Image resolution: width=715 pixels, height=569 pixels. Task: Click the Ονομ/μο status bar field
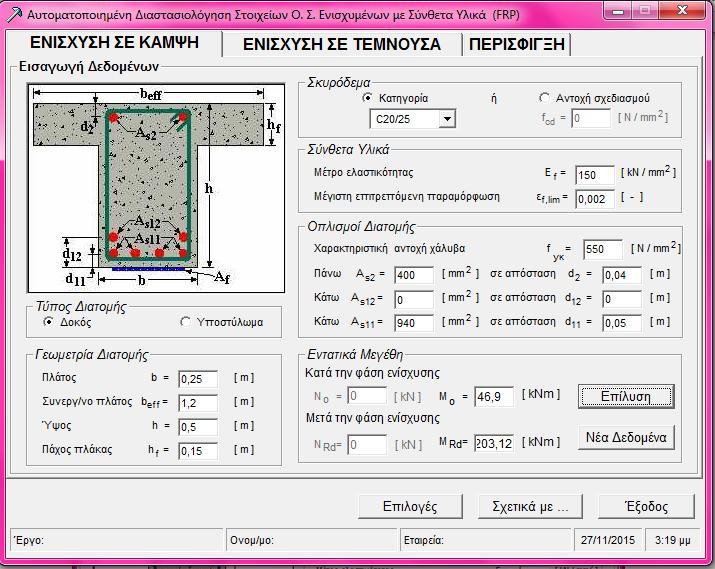(311, 540)
